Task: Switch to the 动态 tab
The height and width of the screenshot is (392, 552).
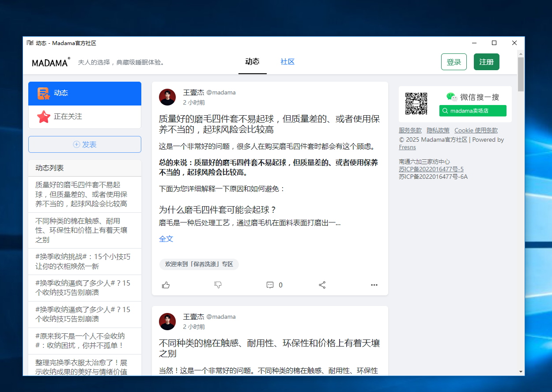Action: [x=252, y=62]
